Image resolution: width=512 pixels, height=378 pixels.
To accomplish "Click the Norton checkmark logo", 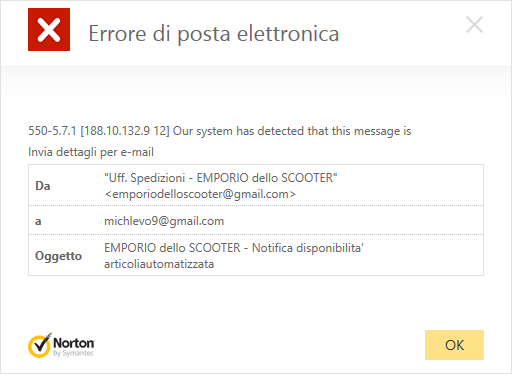I will pyautogui.click(x=40, y=345).
